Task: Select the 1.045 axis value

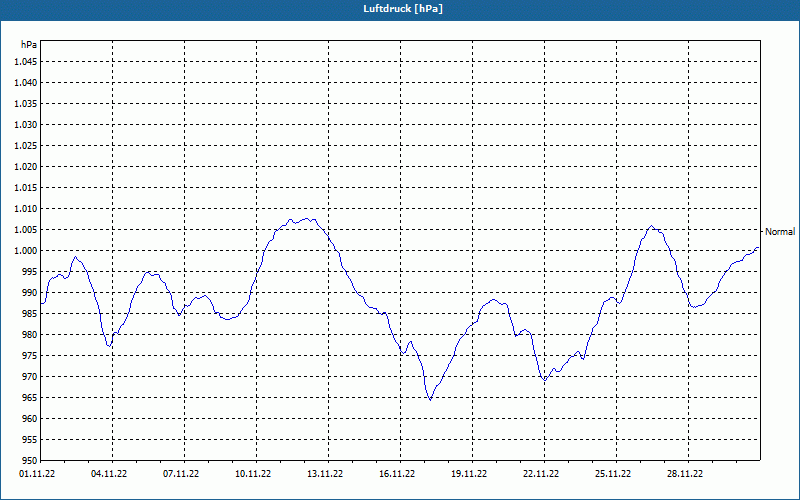Action: click(26, 62)
